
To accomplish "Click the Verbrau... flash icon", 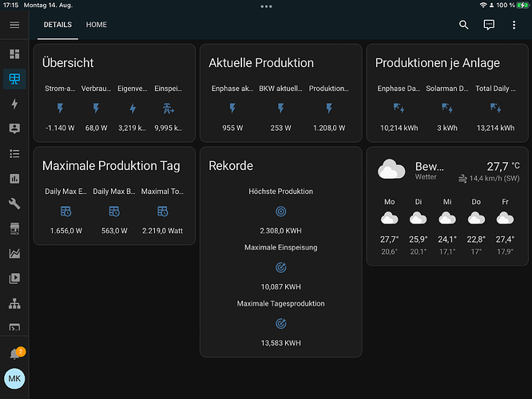I will point(97,109).
